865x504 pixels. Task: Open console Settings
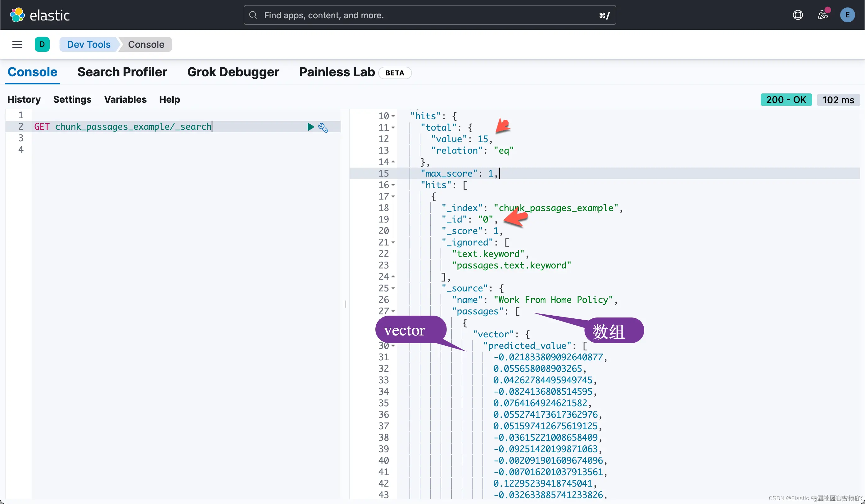pyautogui.click(x=72, y=100)
